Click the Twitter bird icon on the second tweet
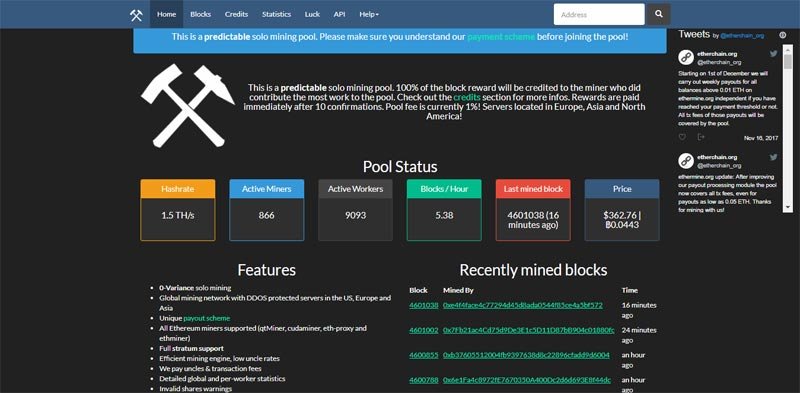800x393 pixels. click(x=773, y=157)
